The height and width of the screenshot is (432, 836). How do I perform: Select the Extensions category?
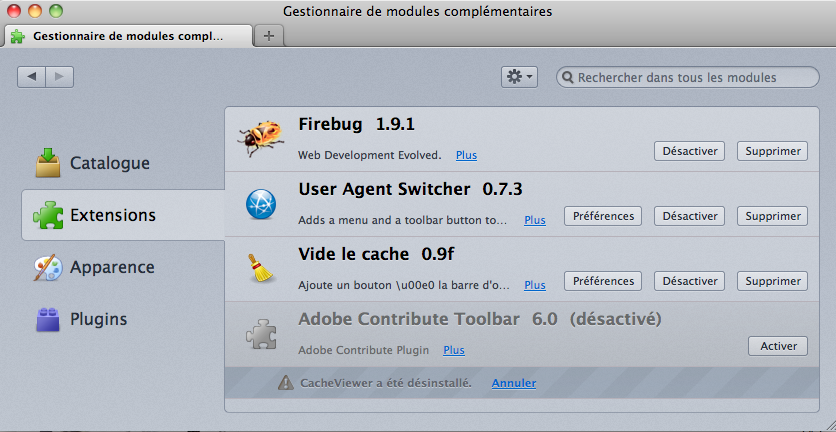(x=123, y=215)
